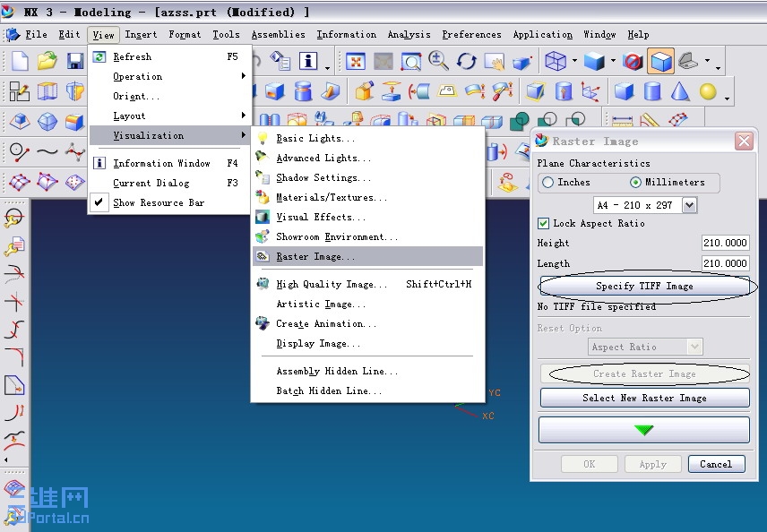Viewport: 767px width, 532px height.
Task: Select the Inches radio button
Action: tap(547, 183)
